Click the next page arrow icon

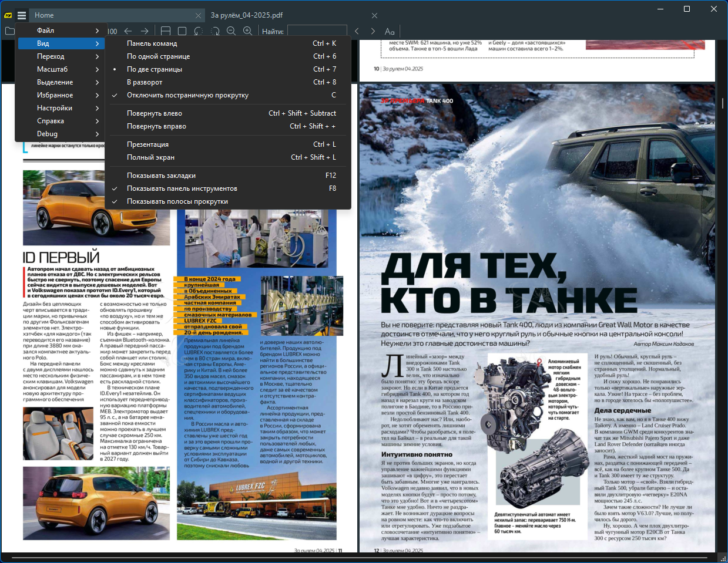(145, 31)
